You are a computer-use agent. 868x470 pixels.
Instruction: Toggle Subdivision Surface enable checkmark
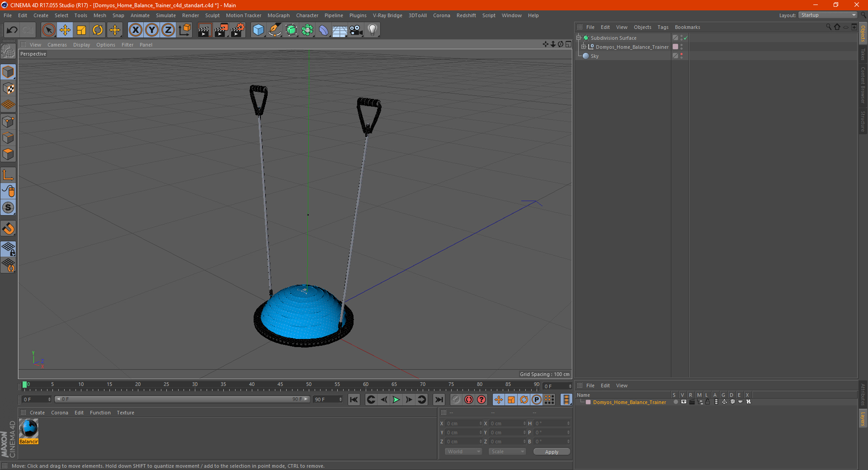tap(686, 38)
